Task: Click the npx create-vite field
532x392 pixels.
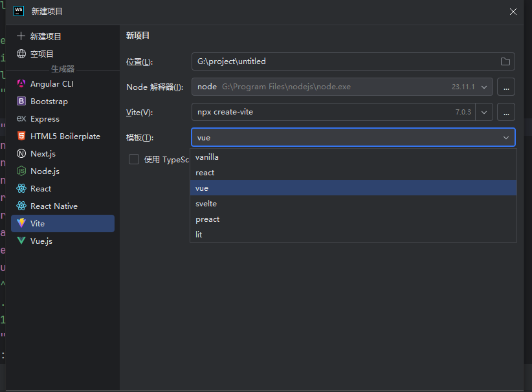Action: [x=333, y=113]
